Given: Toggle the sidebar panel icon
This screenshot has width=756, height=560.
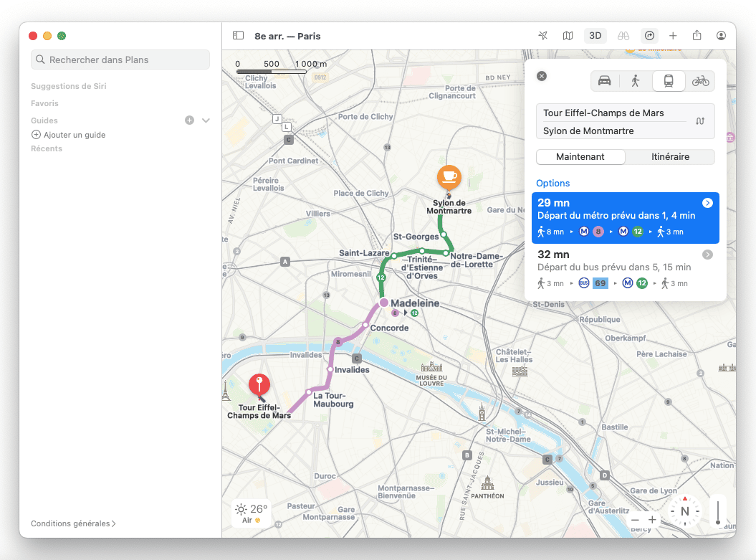Looking at the screenshot, I should 238,36.
